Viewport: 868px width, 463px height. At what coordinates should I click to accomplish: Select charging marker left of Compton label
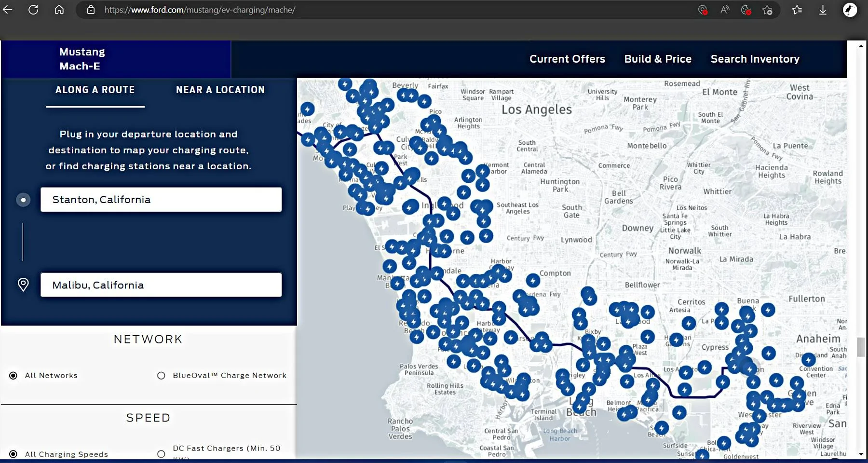pyautogui.click(x=533, y=280)
